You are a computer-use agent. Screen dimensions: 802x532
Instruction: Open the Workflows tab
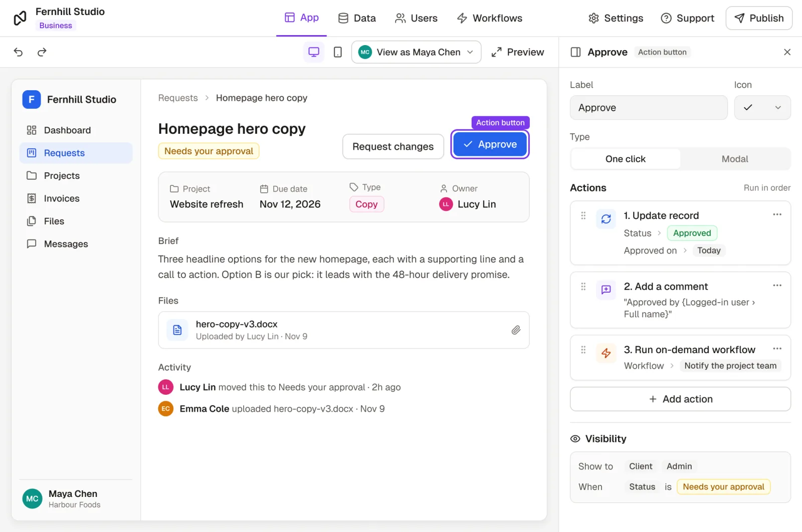click(x=490, y=18)
